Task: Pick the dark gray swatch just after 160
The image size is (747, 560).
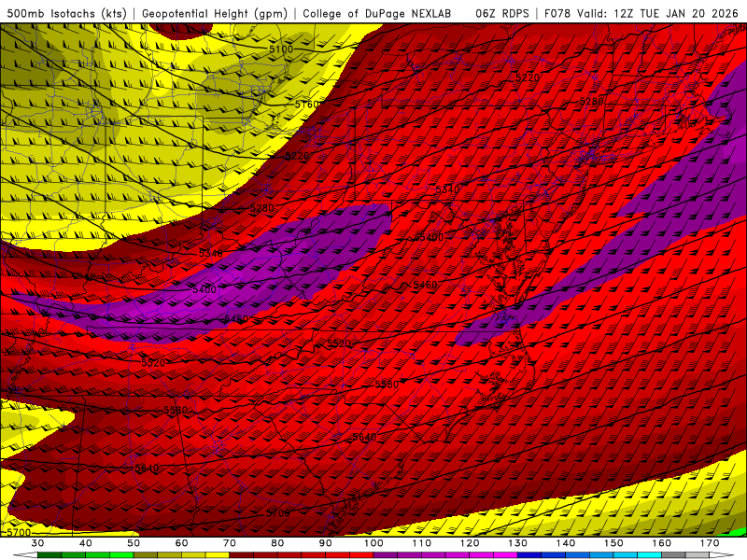Action: (673, 555)
